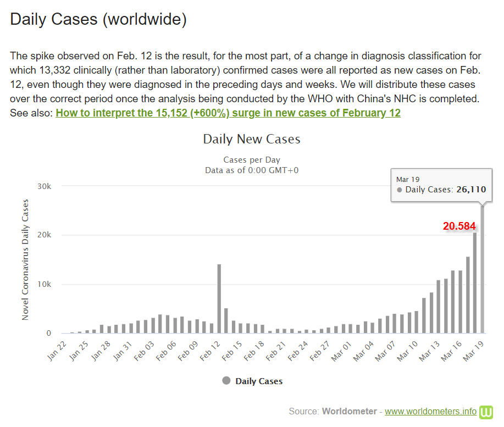Click the 30k y-axis label
Screen dimensions: 504x427
point(45,186)
